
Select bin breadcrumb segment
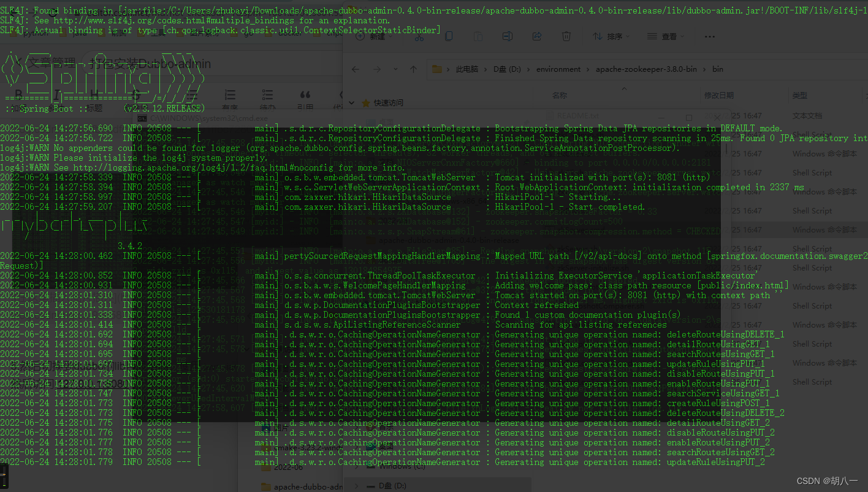(717, 69)
